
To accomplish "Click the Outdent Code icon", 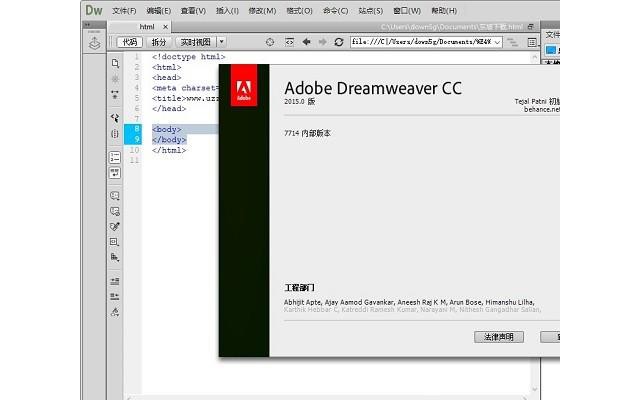I will click(x=115, y=296).
